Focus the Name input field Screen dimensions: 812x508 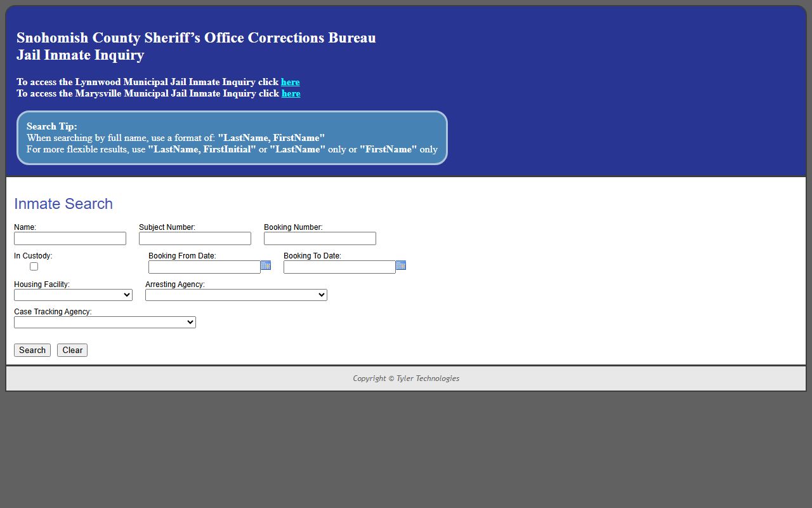tap(70, 239)
